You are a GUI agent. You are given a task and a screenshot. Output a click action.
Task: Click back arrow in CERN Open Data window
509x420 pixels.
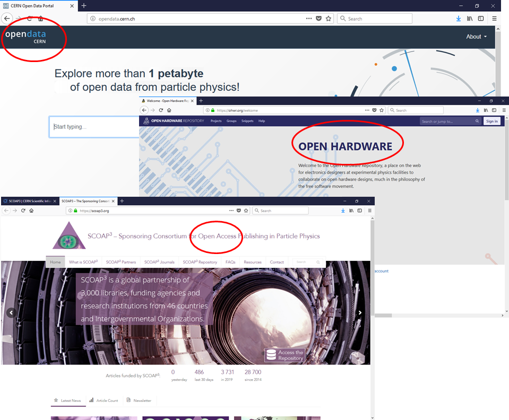pyautogui.click(x=7, y=19)
